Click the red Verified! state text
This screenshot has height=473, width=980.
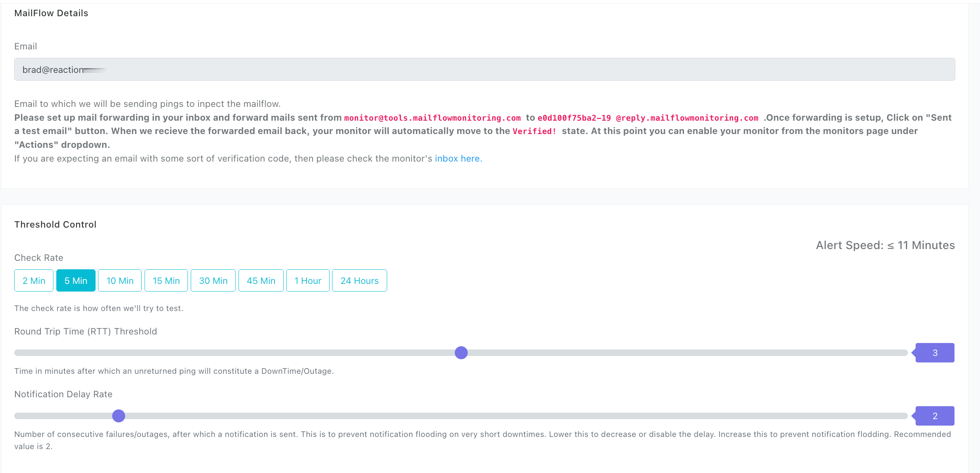(x=534, y=131)
